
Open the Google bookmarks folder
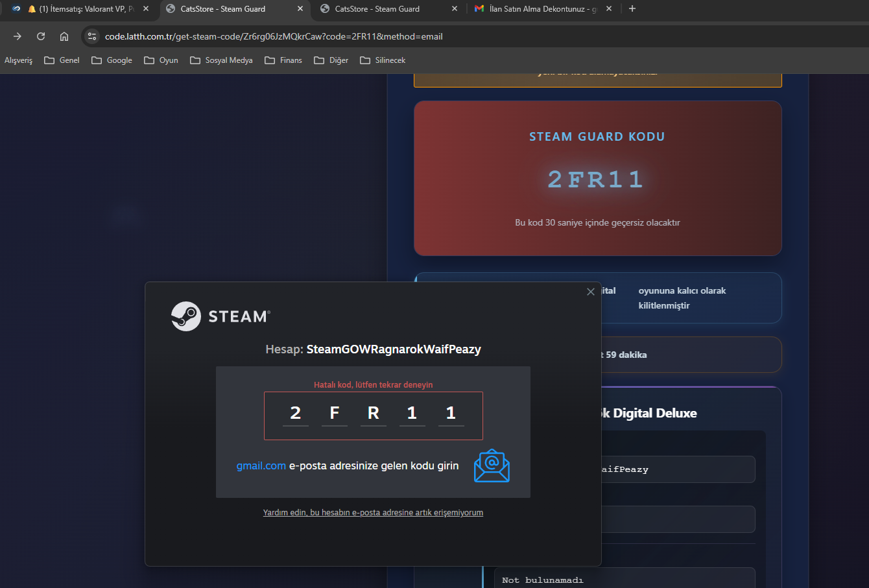pyautogui.click(x=112, y=60)
